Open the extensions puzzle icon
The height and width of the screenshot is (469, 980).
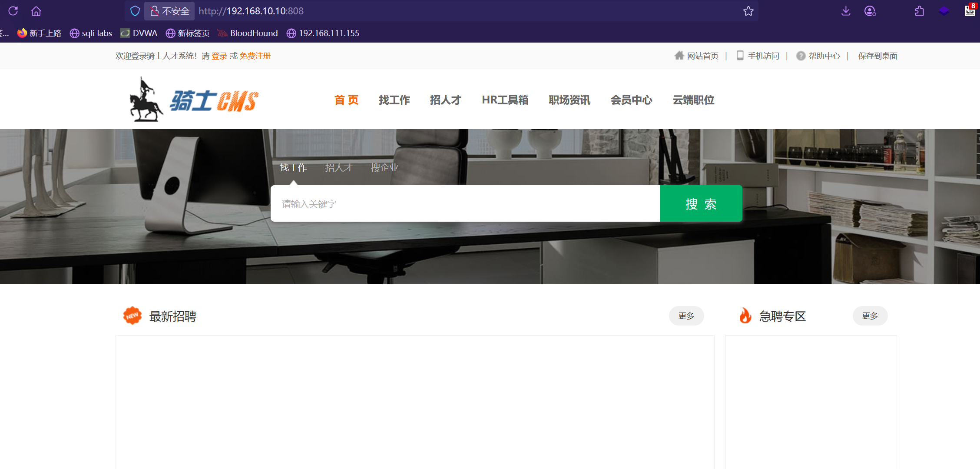coord(919,11)
